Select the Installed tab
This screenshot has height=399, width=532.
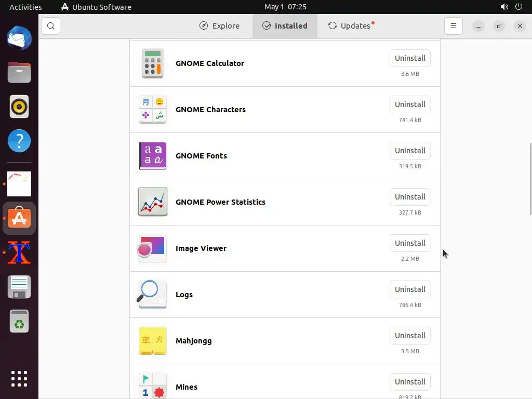(x=285, y=26)
